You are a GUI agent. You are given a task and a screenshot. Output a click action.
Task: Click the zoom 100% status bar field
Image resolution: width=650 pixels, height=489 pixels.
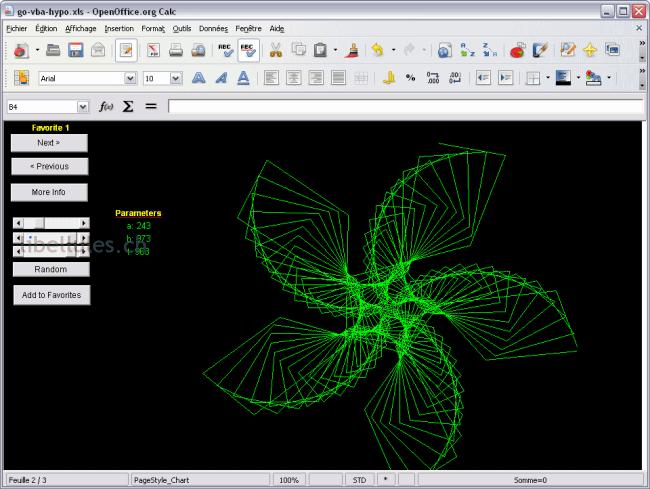point(289,480)
